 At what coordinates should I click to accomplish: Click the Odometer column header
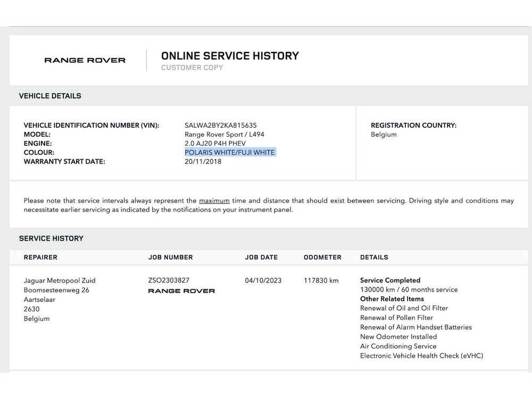[x=322, y=257]
